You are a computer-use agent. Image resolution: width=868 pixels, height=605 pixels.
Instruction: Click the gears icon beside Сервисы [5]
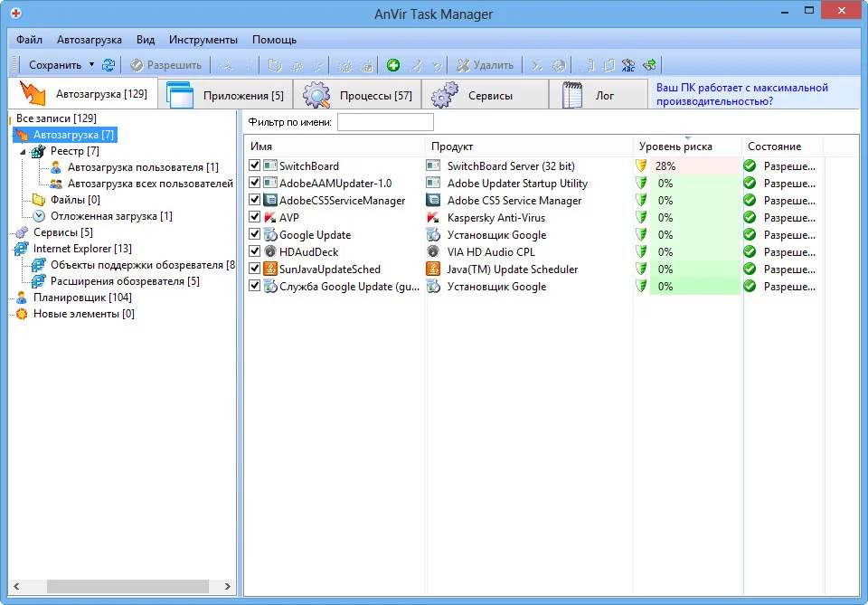tap(21, 232)
